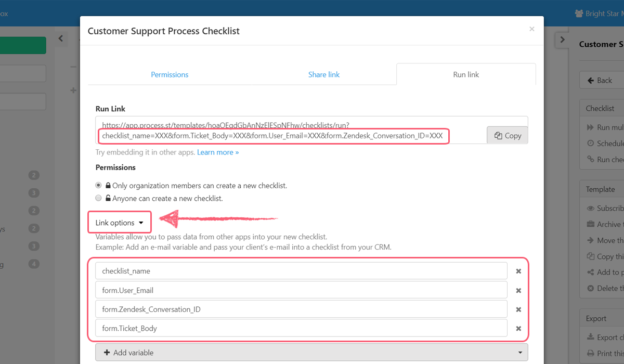The height and width of the screenshot is (364, 624).
Task: Select the Run multiple checklists icon
Action: pyautogui.click(x=590, y=127)
